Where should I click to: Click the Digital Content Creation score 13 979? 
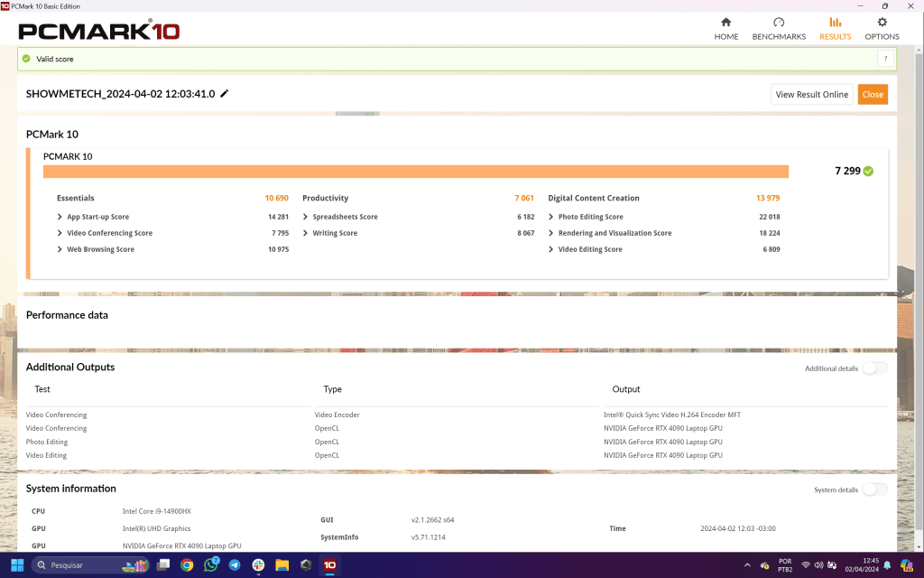pos(768,198)
